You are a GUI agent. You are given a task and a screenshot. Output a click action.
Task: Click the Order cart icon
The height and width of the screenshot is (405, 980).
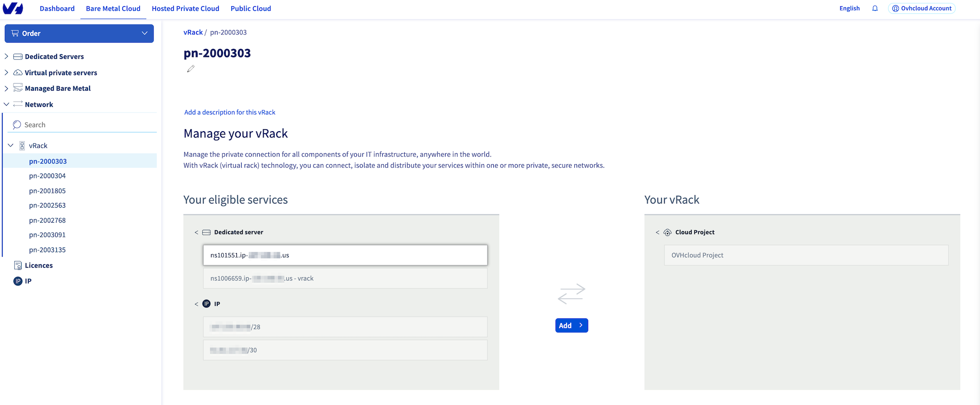tap(15, 33)
